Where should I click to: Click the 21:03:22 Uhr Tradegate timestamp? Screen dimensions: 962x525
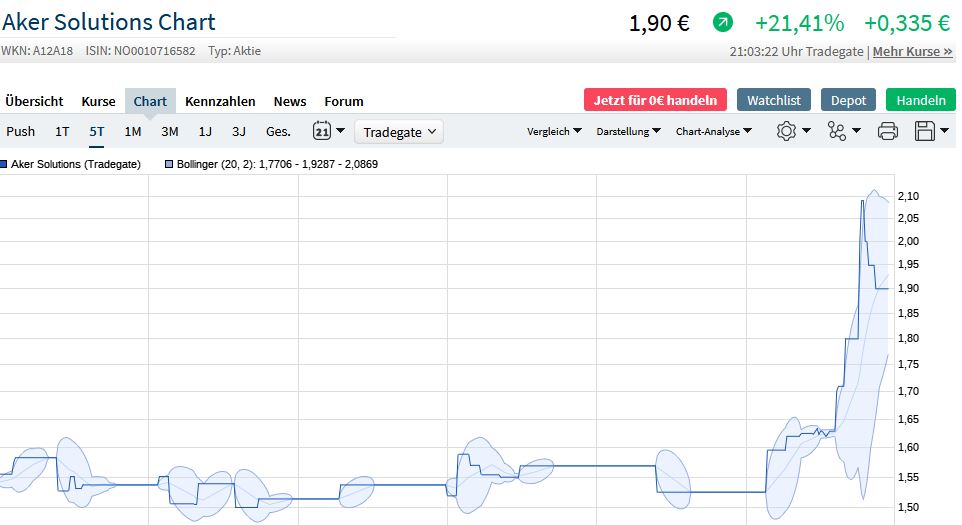(x=796, y=52)
